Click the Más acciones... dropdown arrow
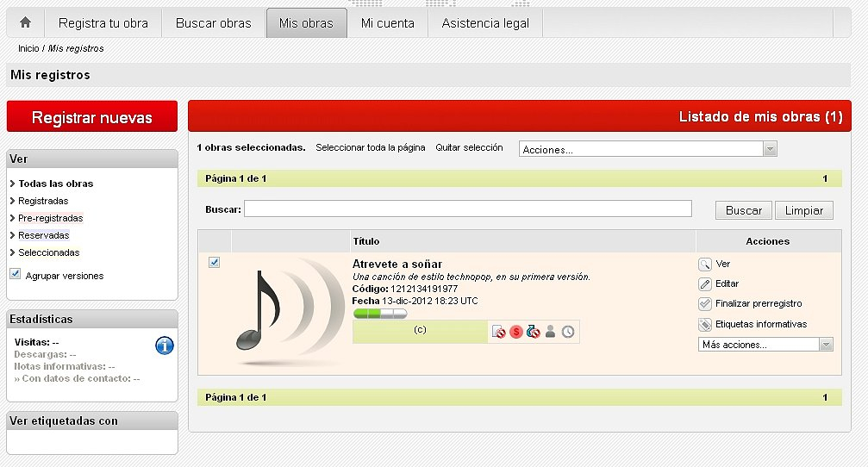Viewport: 868px width, 467px height. tap(826, 345)
